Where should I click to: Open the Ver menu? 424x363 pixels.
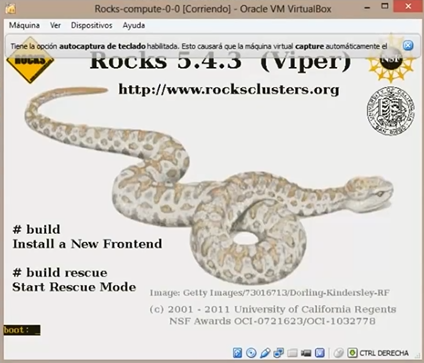tap(55, 25)
